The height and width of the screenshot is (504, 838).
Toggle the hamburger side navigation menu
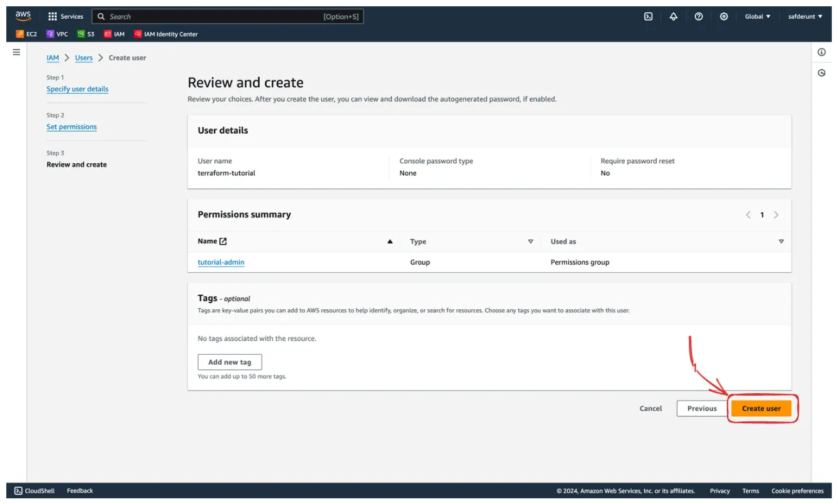click(x=16, y=52)
